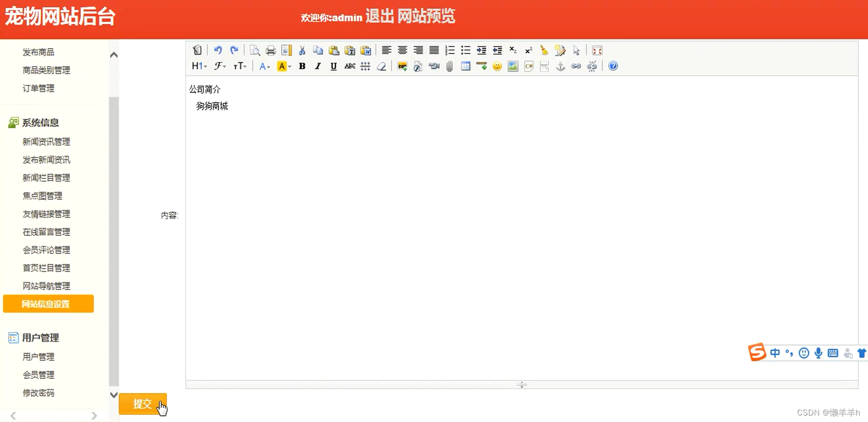Open the insert image dialog

pyautogui.click(x=402, y=66)
